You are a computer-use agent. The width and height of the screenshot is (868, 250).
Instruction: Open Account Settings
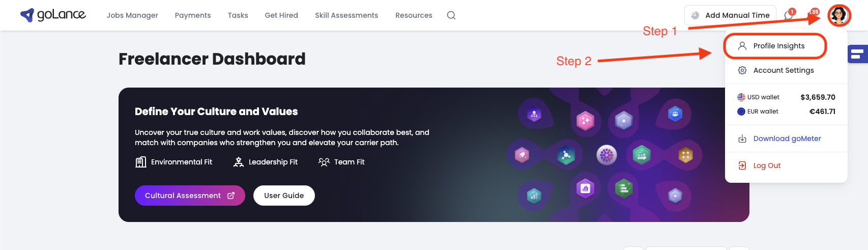click(x=784, y=70)
